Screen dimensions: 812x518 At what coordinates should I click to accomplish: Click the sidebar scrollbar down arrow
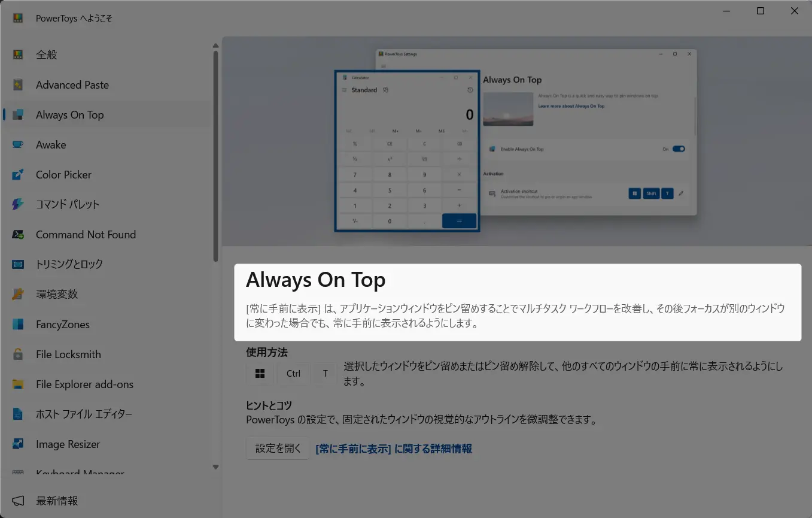tap(216, 467)
